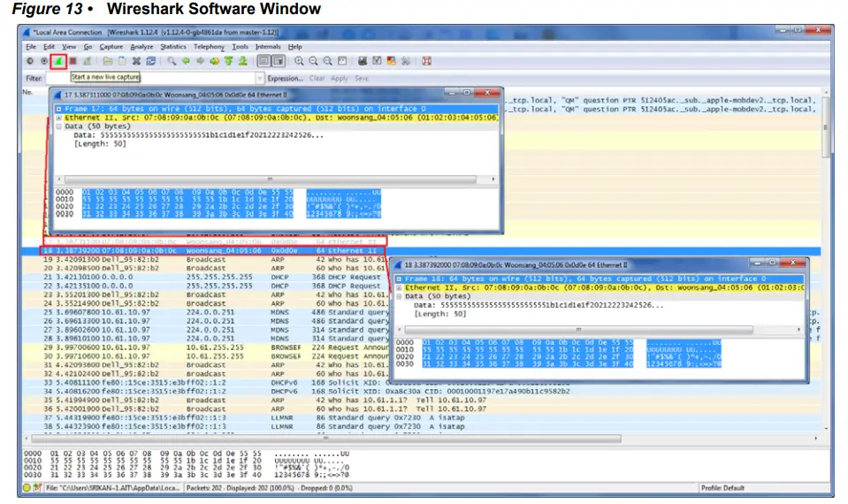This screenshot has height=504, width=848.
Task: Reset zoom to normal size
Action: 328,61
